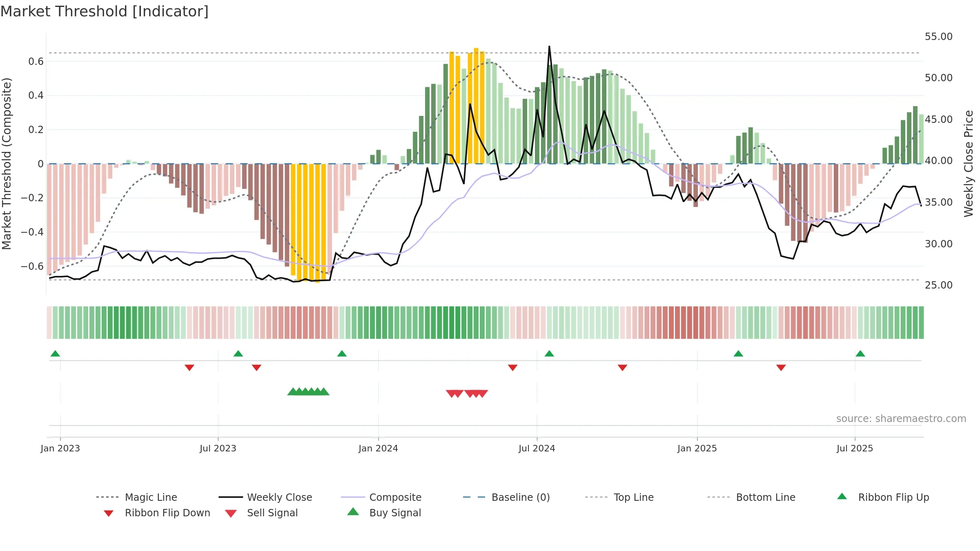This screenshot has width=980, height=551.
Task: Toggle the Sell Signal legend entry
Action: [261, 513]
